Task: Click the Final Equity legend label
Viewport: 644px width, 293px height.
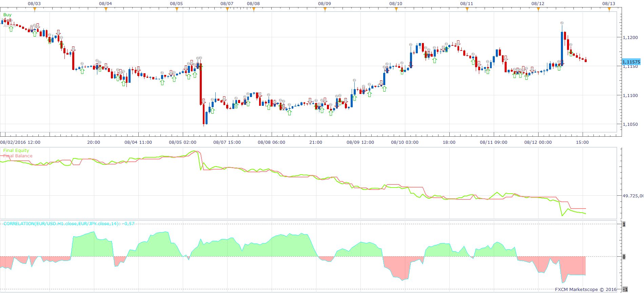Action: (x=16, y=151)
